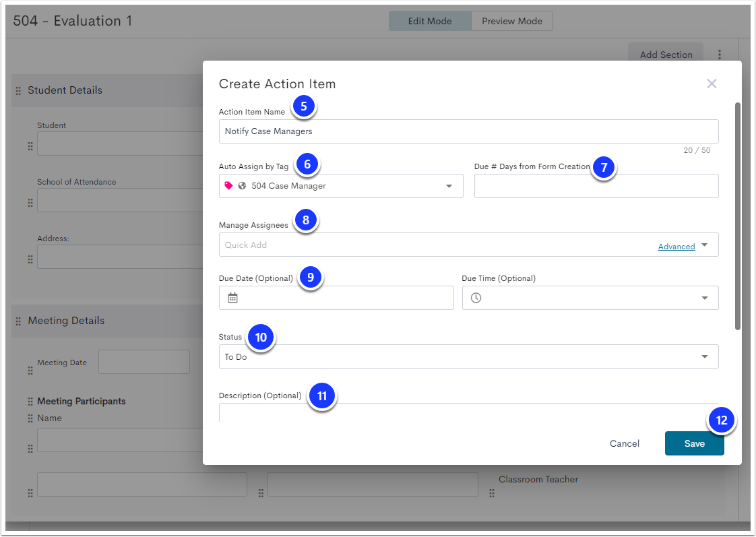Click the drag handle for School of Attendance
The image size is (756, 537).
pyautogui.click(x=30, y=203)
